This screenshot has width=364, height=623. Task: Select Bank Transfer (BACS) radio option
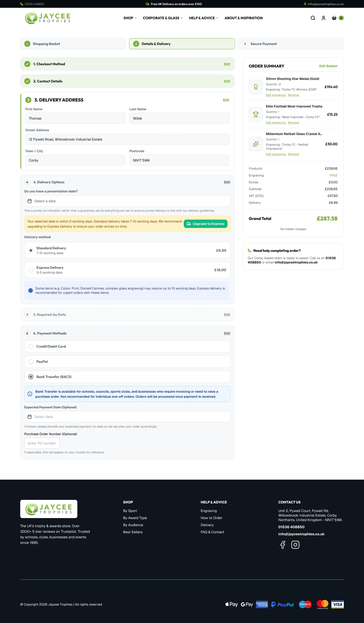click(x=31, y=377)
